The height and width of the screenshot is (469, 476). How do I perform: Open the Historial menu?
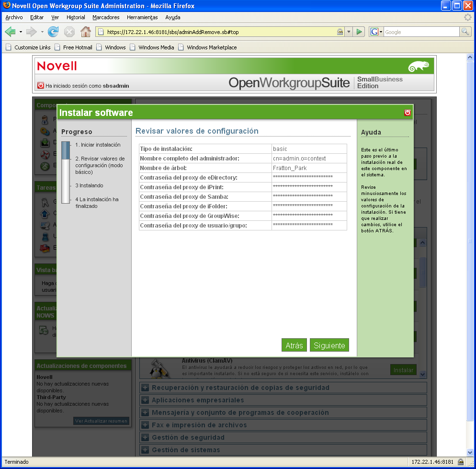point(76,17)
